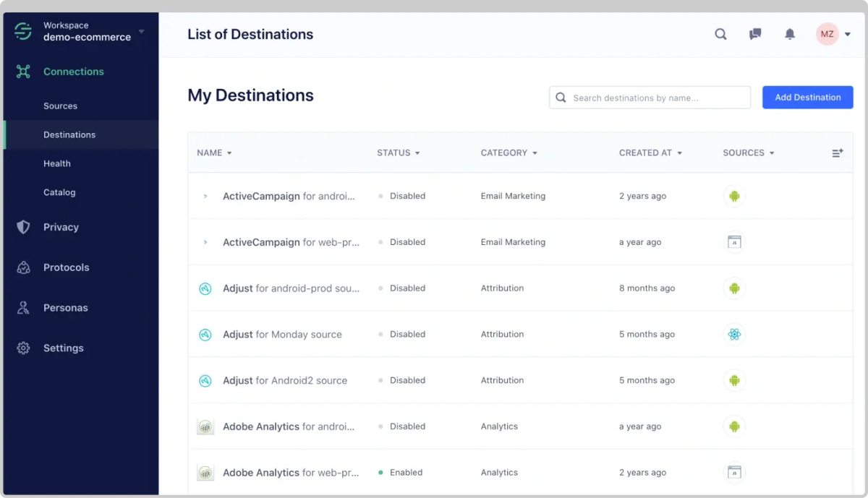Click the Adjust icon for Monday source
The width and height of the screenshot is (868, 498).
tap(205, 335)
